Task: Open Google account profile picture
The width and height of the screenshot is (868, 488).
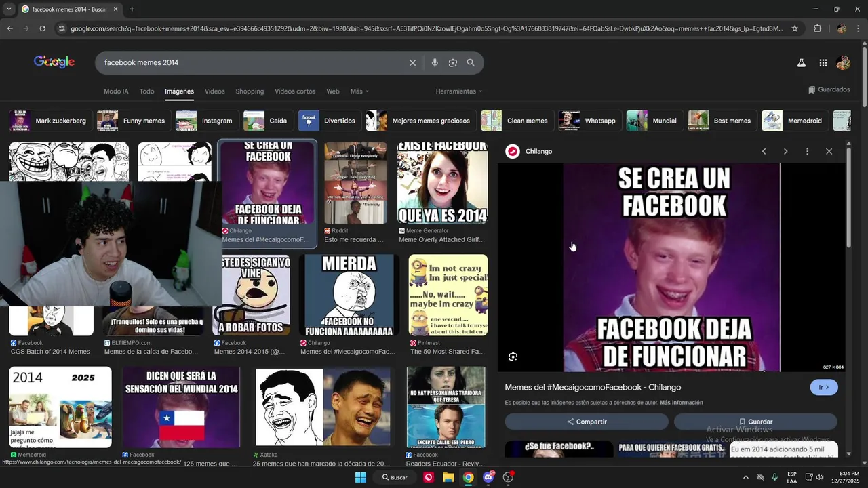Action: click(843, 62)
